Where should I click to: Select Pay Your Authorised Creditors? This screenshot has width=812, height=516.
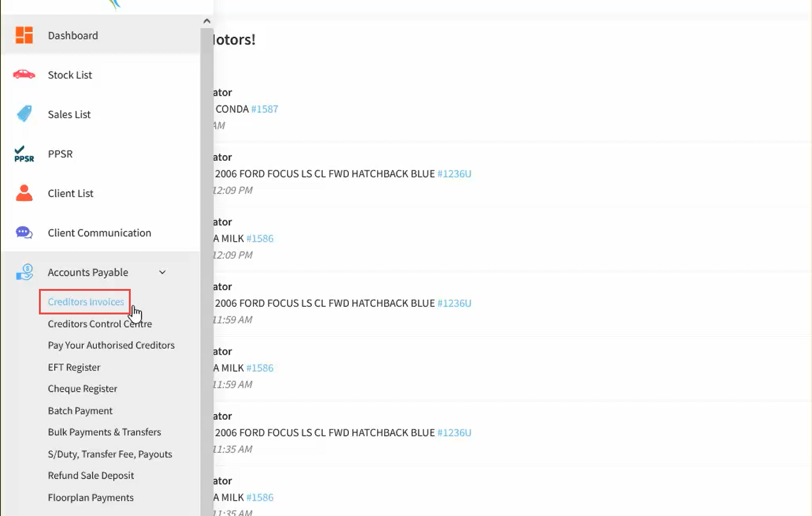(111, 345)
